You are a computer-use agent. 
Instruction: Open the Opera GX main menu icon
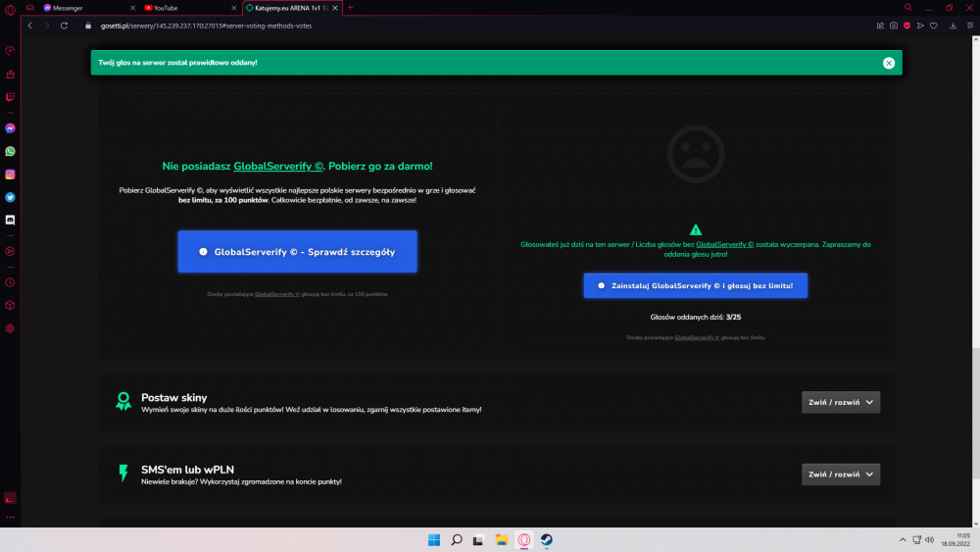[10, 9]
